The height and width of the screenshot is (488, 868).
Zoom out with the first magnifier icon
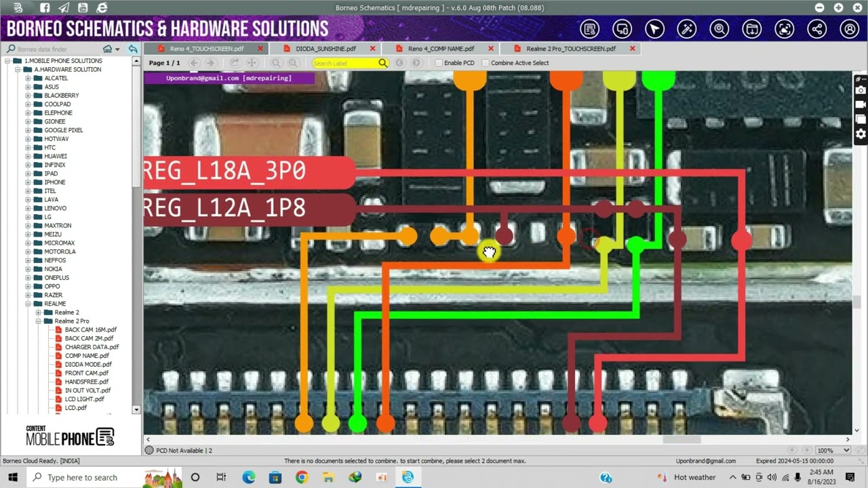276,63
